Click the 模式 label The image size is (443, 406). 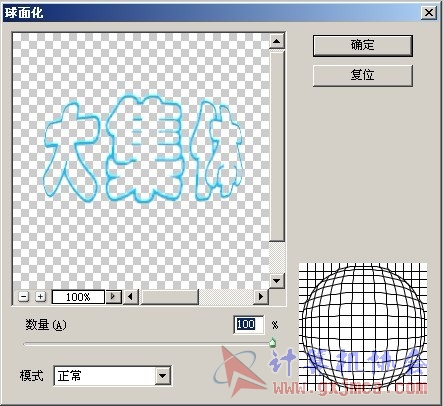31,376
